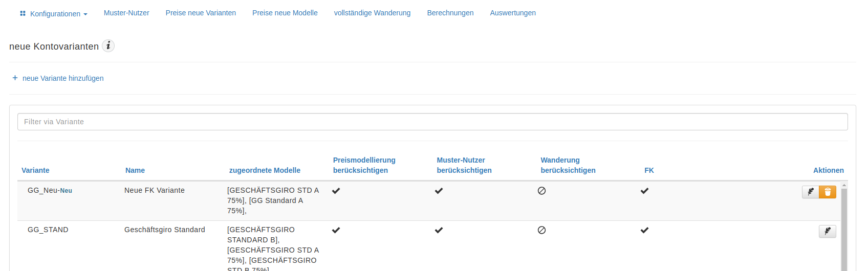868x271 pixels.
Task: Click Wanderung disabled icon for GG_Neu row
Action: 541,191
